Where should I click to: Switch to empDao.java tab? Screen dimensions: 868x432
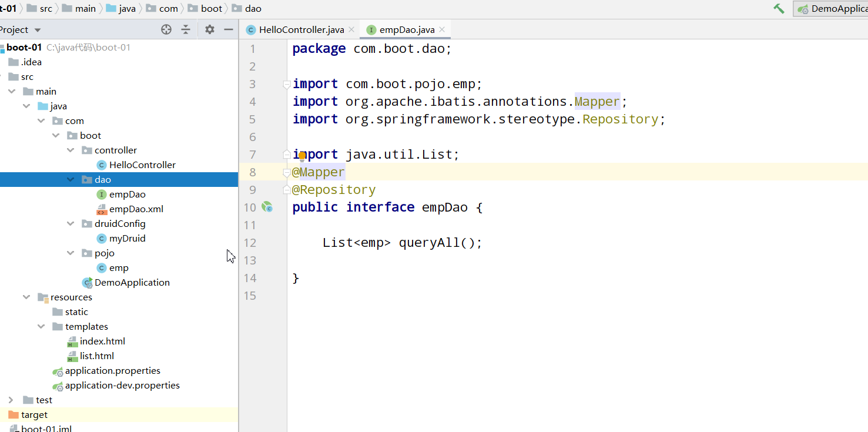coord(407,29)
